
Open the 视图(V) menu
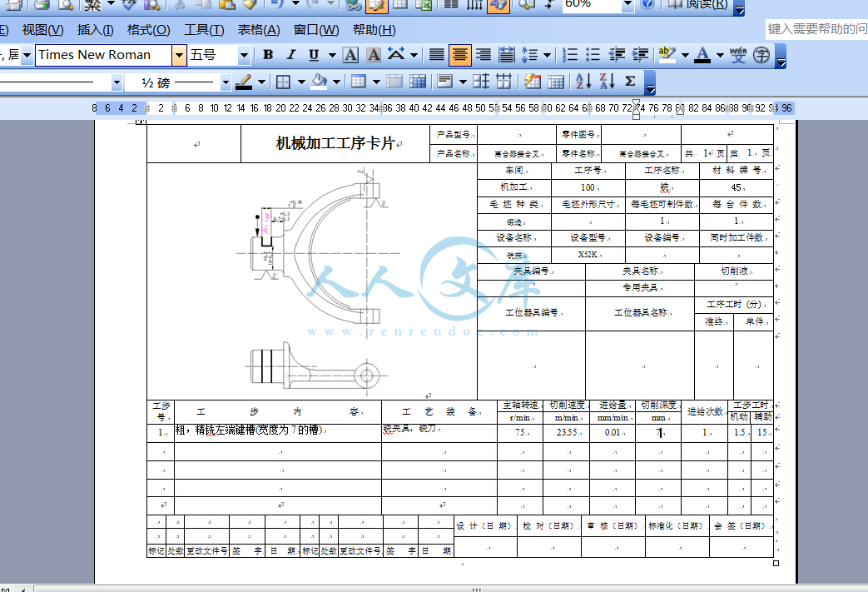42,30
